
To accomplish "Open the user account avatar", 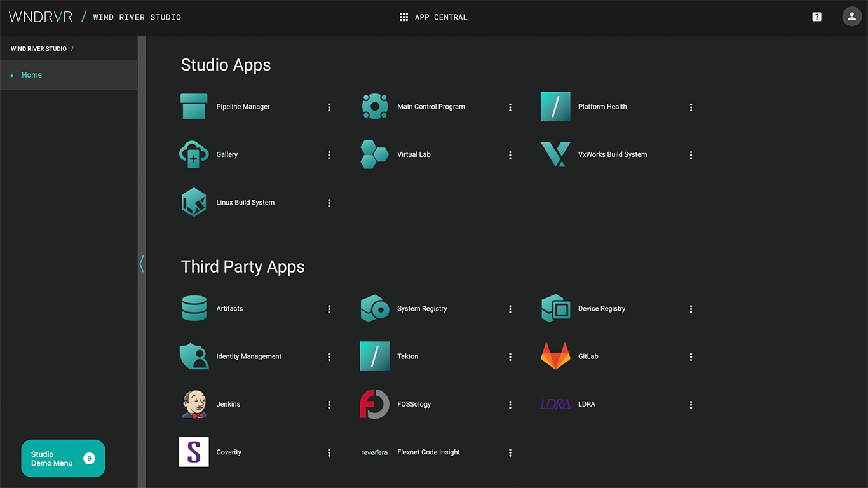I will (x=852, y=17).
